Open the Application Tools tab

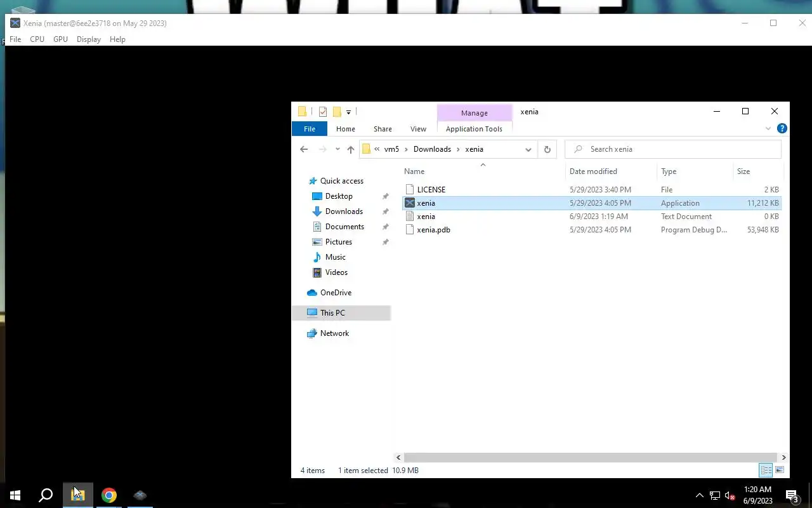click(474, 129)
